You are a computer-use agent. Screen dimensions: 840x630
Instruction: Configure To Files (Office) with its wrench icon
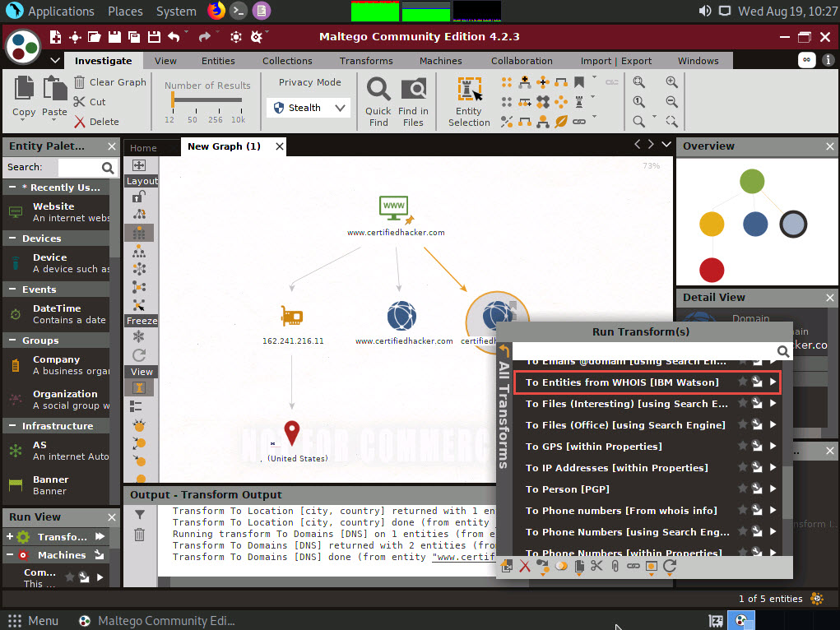tap(757, 424)
